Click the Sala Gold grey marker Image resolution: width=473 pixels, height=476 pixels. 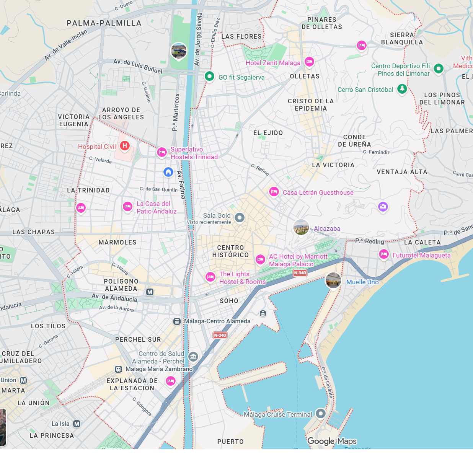click(x=240, y=218)
